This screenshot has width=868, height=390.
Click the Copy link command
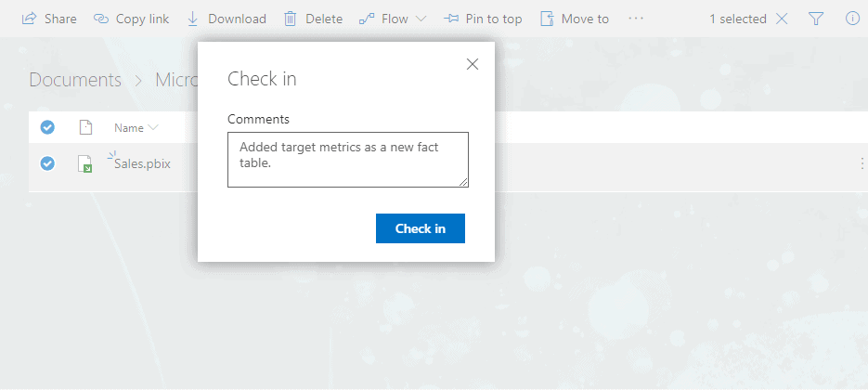click(x=131, y=19)
